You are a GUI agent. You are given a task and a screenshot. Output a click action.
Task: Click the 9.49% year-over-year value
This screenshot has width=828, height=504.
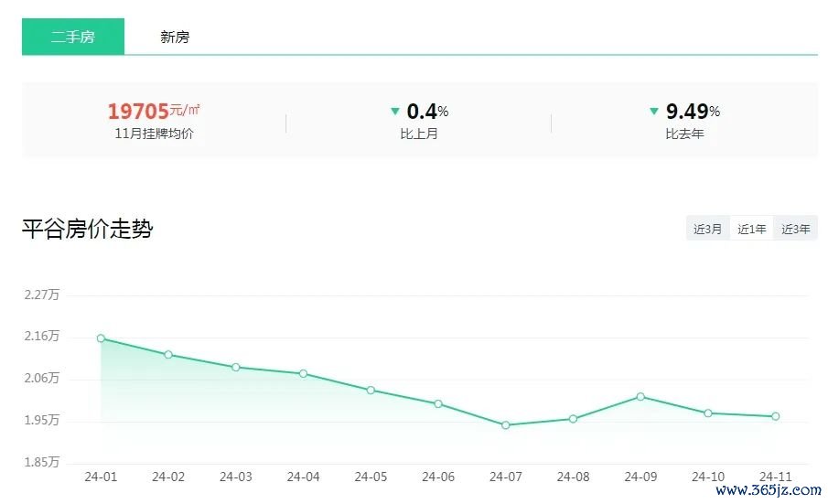click(x=693, y=112)
